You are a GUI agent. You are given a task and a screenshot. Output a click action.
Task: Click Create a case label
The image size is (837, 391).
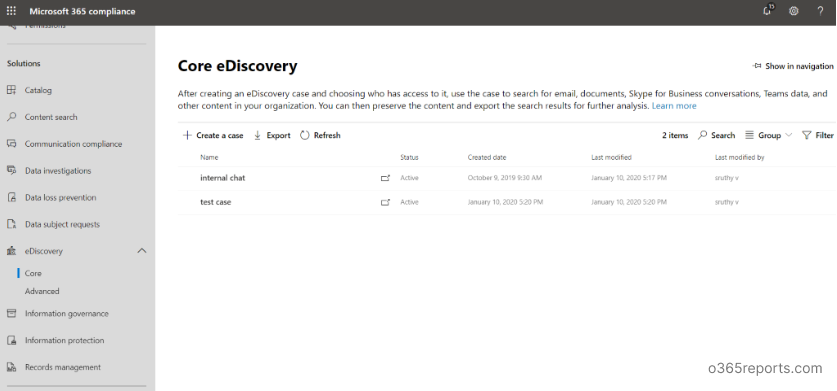(x=220, y=135)
